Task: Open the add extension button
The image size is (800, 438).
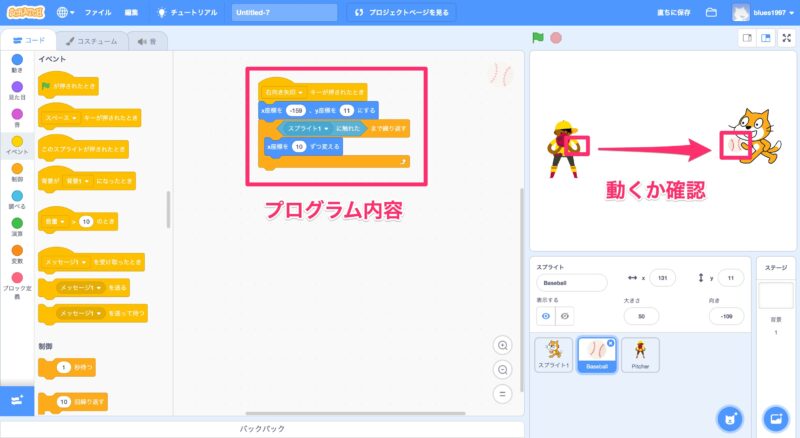Action: coord(17,400)
